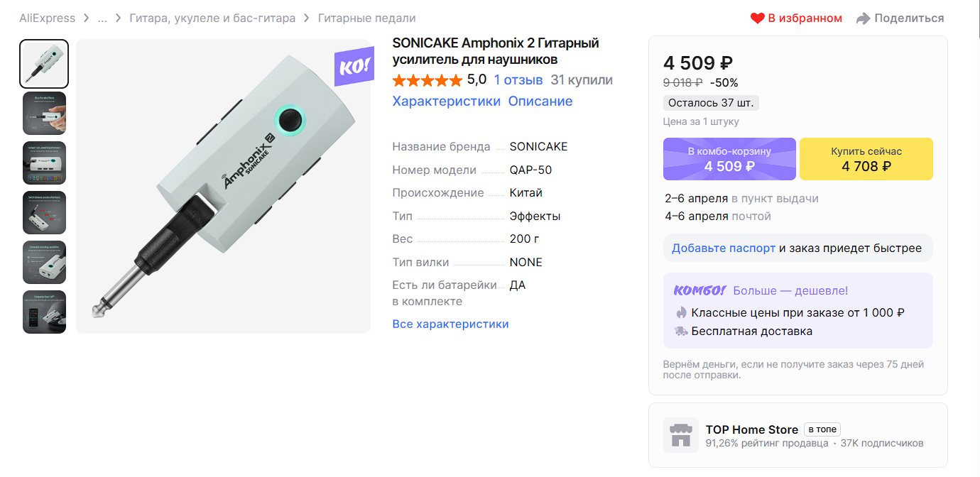Select the second product thumbnail

click(44, 113)
